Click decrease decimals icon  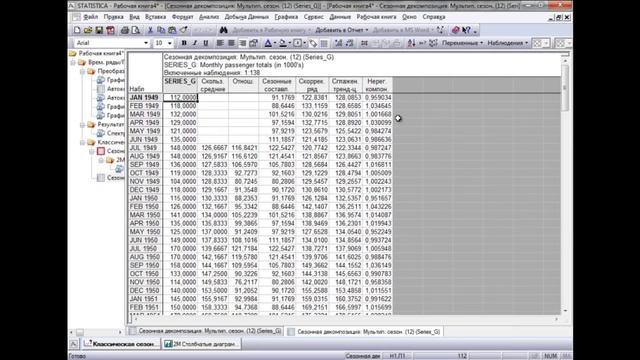coord(350,43)
